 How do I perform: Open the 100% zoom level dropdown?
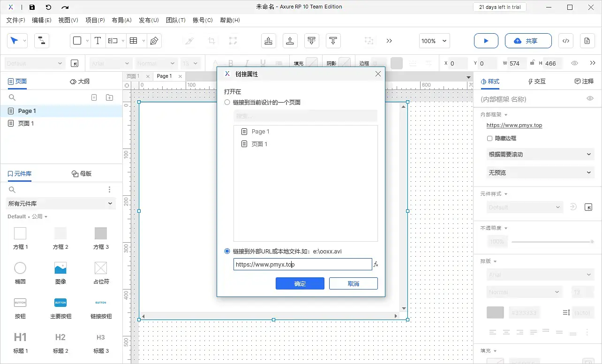(x=434, y=41)
